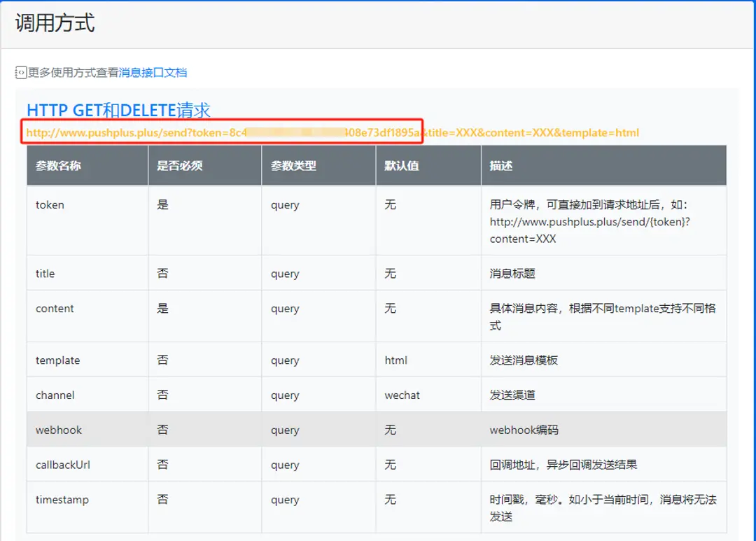The height and width of the screenshot is (541, 756).
Task: Click the 调用方式 page title
Action: (55, 22)
